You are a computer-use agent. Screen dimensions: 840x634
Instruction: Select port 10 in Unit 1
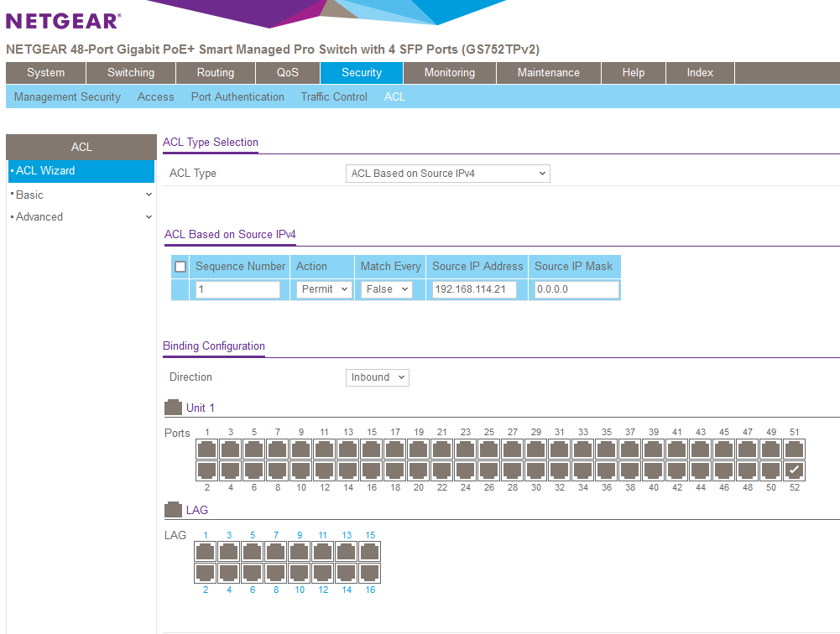301,470
